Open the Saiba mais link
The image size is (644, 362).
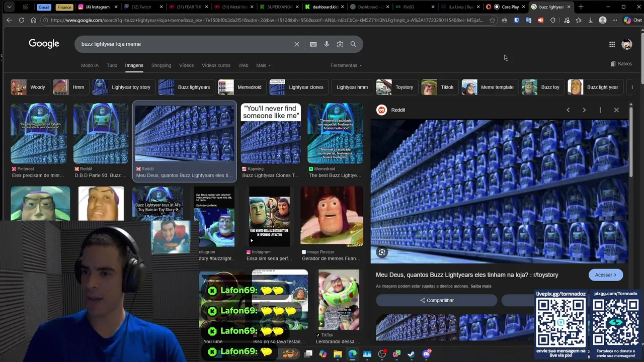coord(481,286)
